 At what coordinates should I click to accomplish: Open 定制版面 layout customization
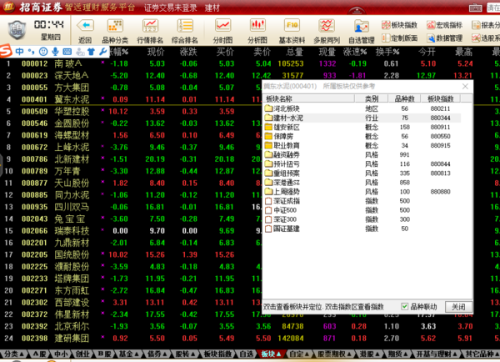400,38
